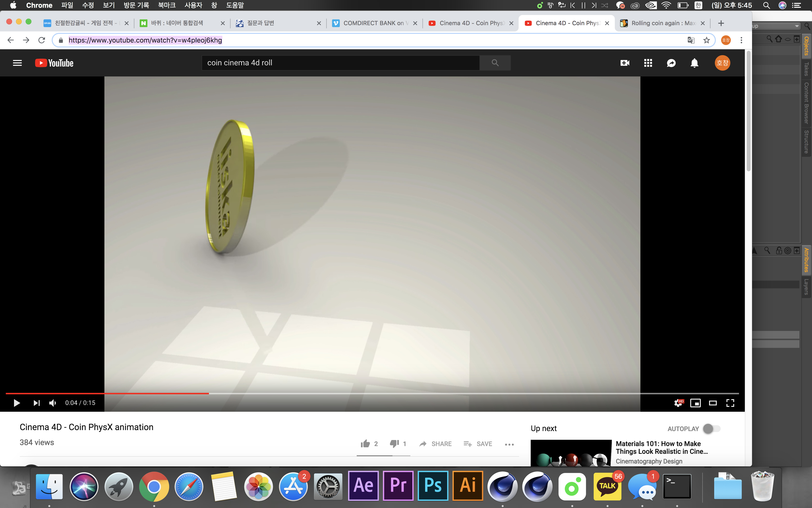Go forward in Chrome
Image resolution: width=812 pixels, height=508 pixels.
pos(26,40)
